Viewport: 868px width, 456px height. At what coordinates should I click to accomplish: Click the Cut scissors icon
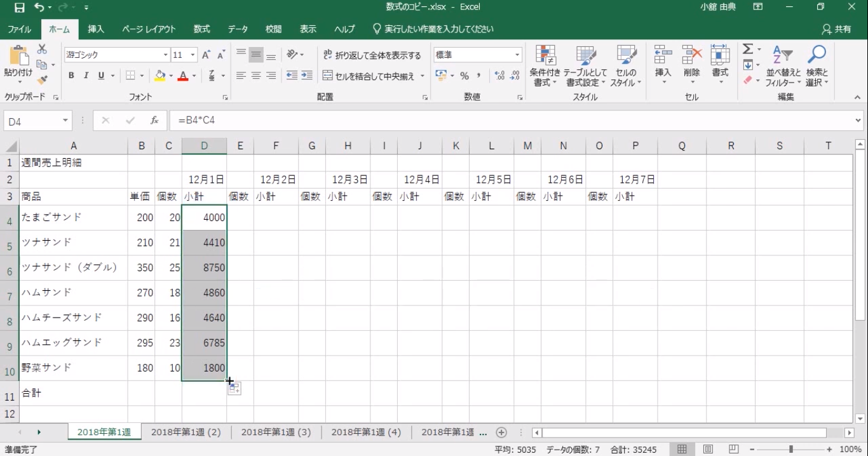pyautogui.click(x=42, y=49)
